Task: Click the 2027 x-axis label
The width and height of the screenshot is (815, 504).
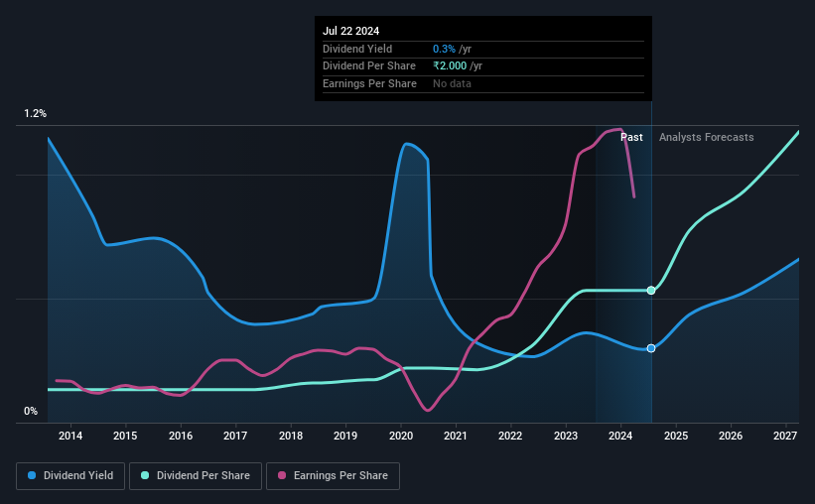Action: [x=785, y=436]
